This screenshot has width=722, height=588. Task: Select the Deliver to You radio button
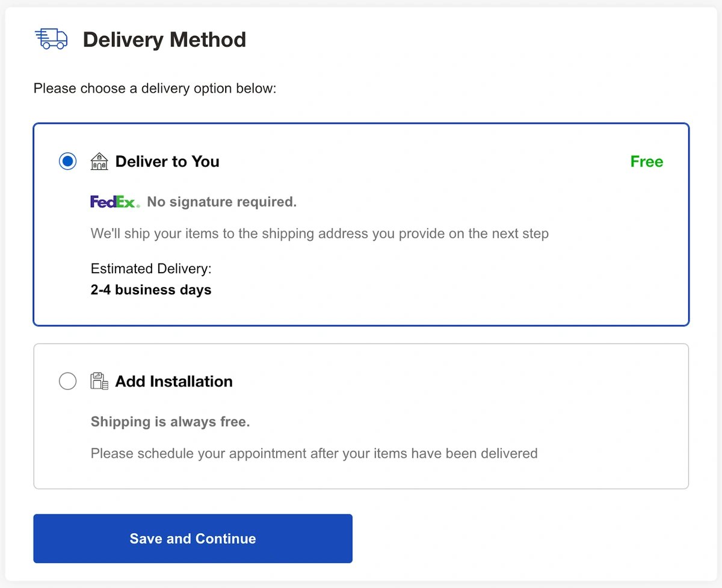[68, 161]
